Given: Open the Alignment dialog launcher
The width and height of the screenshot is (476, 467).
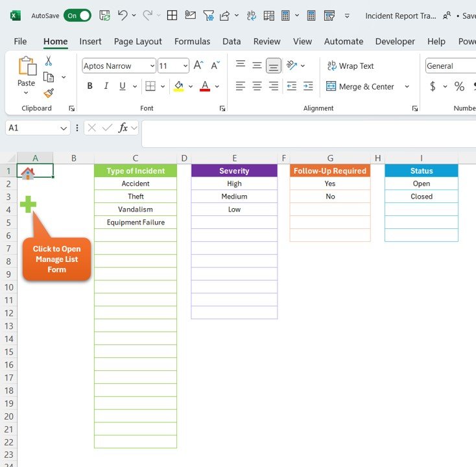Looking at the screenshot, I should (415, 108).
